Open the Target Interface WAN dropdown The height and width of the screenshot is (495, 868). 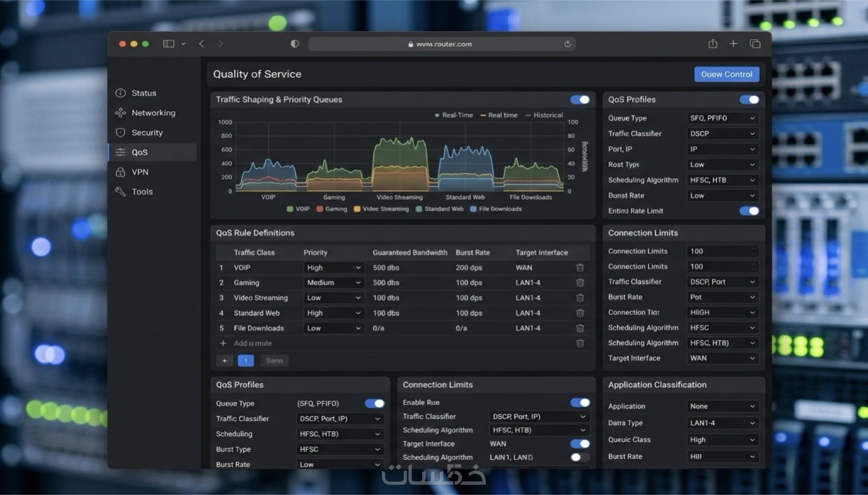[722, 358]
